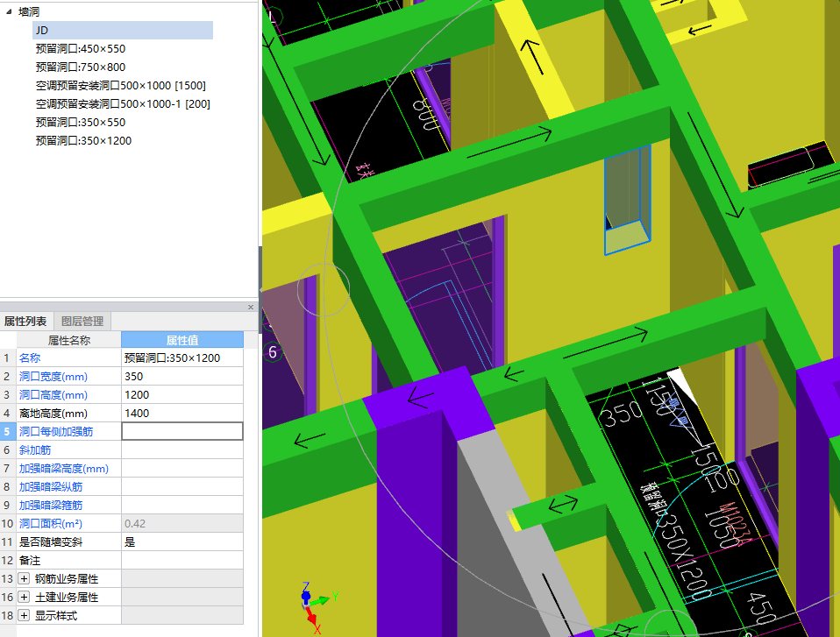The width and height of the screenshot is (840, 637).
Task: Click the empty 斜加筋 value cell
Action: tap(182, 450)
